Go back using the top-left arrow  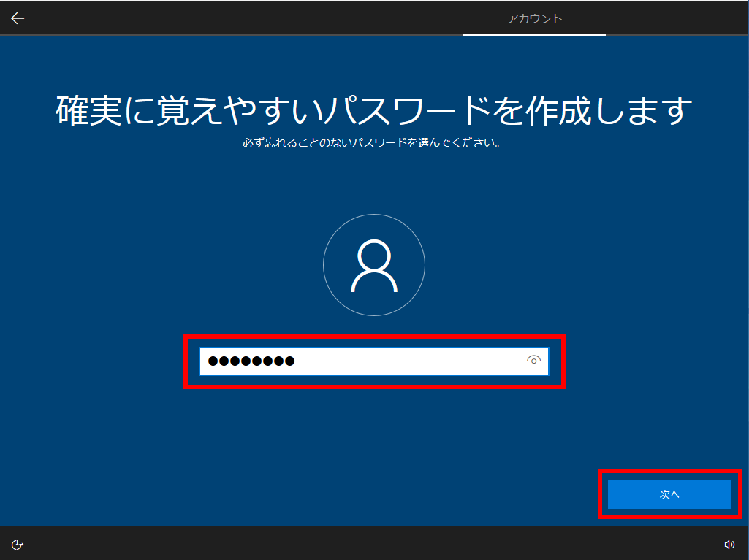18,18
